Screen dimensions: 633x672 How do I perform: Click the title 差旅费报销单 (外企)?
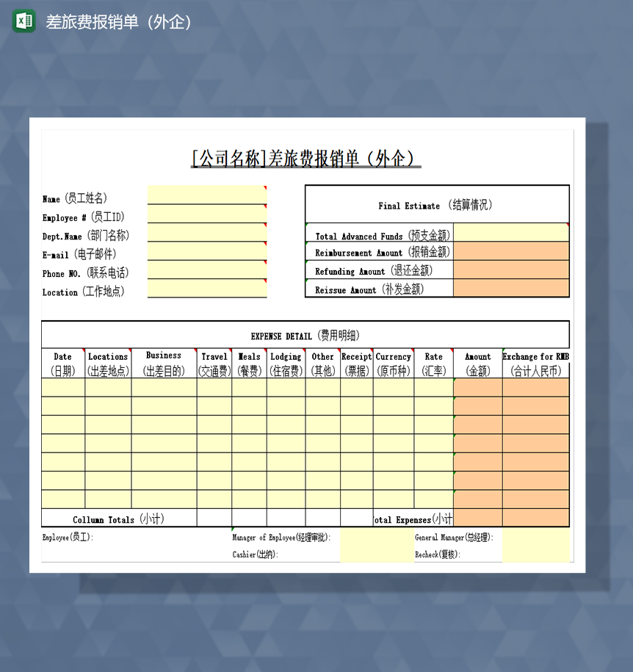305,157
